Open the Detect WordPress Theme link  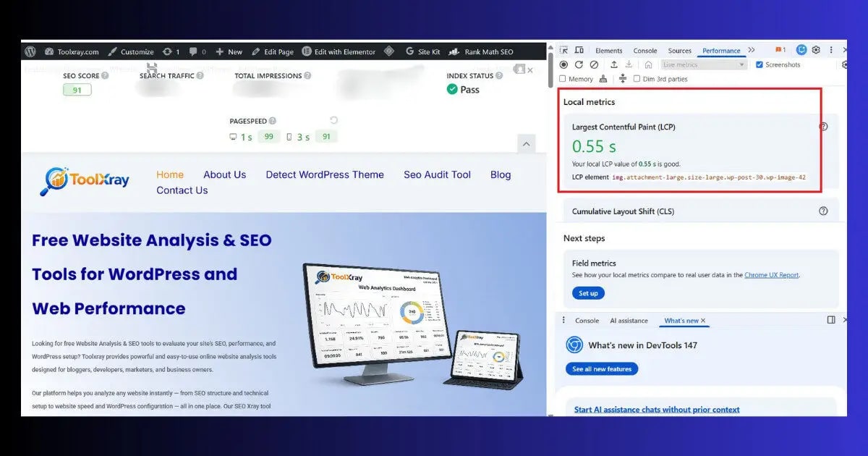coord(325,174)
